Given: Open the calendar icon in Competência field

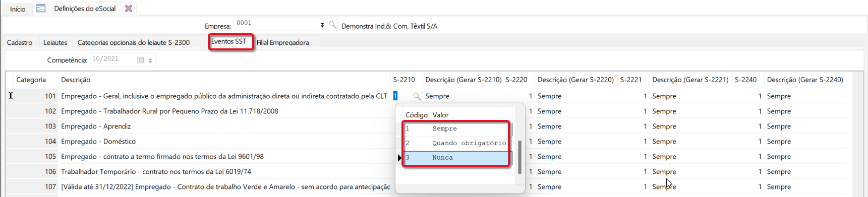Looking at the screenshot, I should coord(141,60).
